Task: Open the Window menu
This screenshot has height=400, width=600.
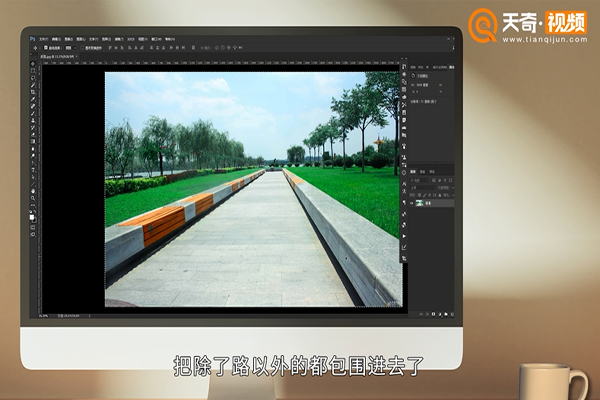Action: (156, 39)
